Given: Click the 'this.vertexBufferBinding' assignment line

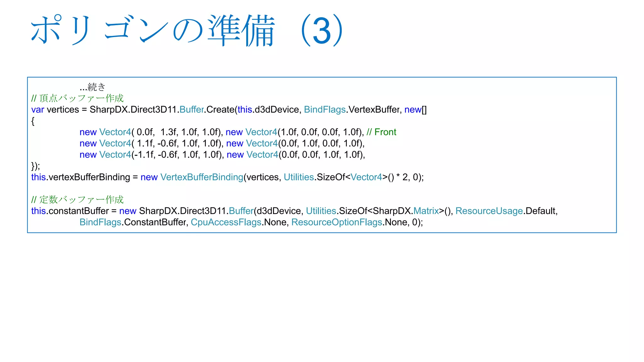Looking at the screenshot, I should (227, 177).
